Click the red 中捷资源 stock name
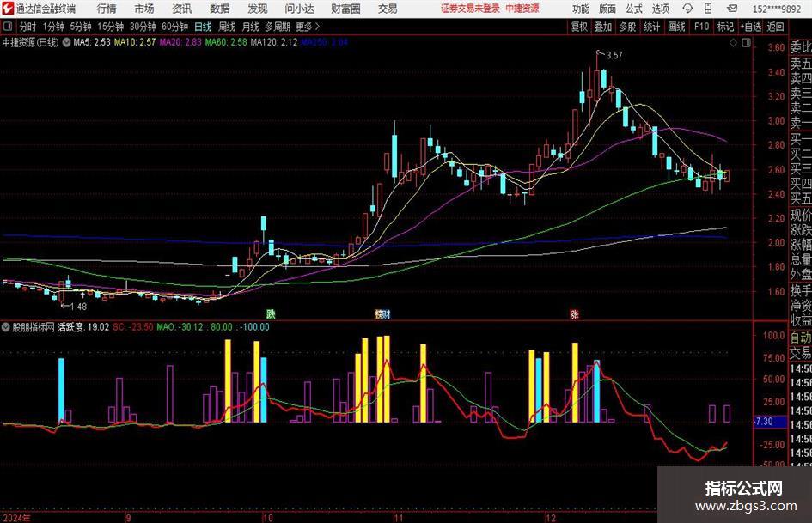This screenshot has height=523, width=812. point(522,9)
